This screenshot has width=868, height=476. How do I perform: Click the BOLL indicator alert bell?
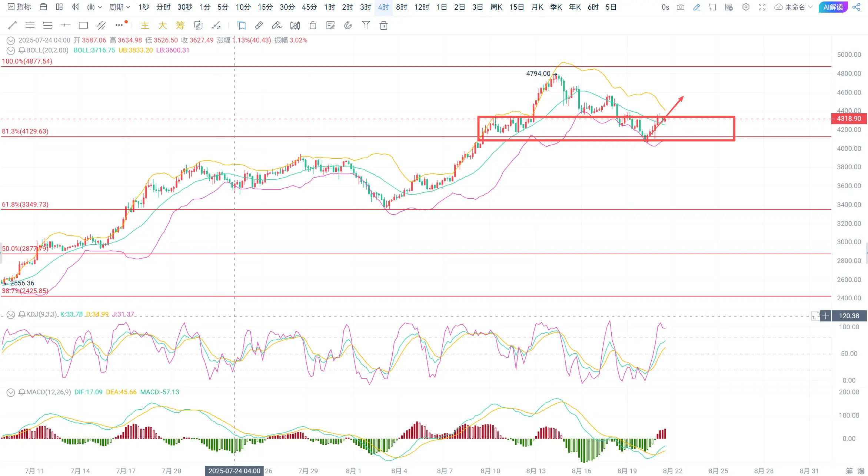coord(22,50)
